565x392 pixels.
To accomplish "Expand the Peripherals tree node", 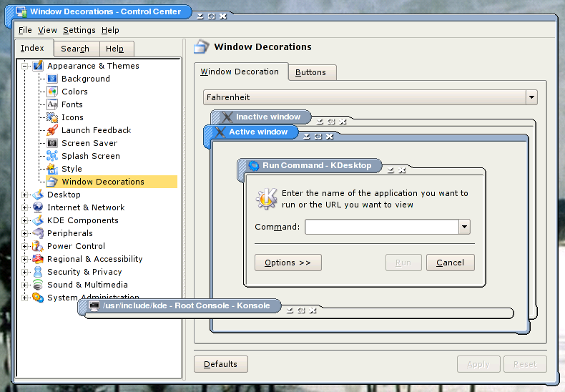I will click(x=25, y=233).
